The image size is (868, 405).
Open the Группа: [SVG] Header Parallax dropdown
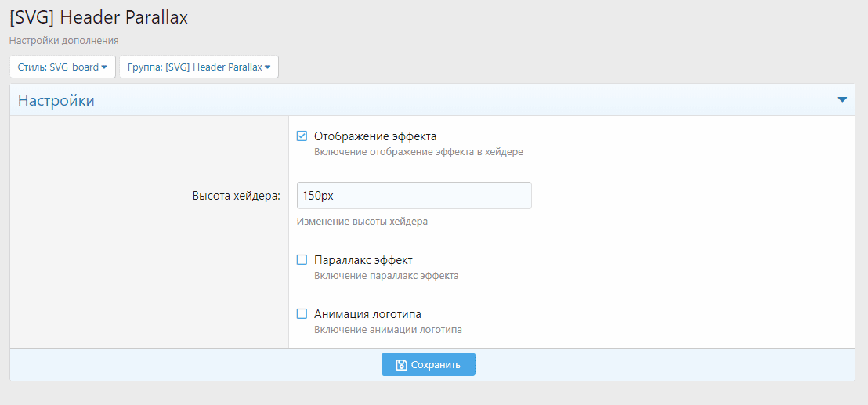198,67
